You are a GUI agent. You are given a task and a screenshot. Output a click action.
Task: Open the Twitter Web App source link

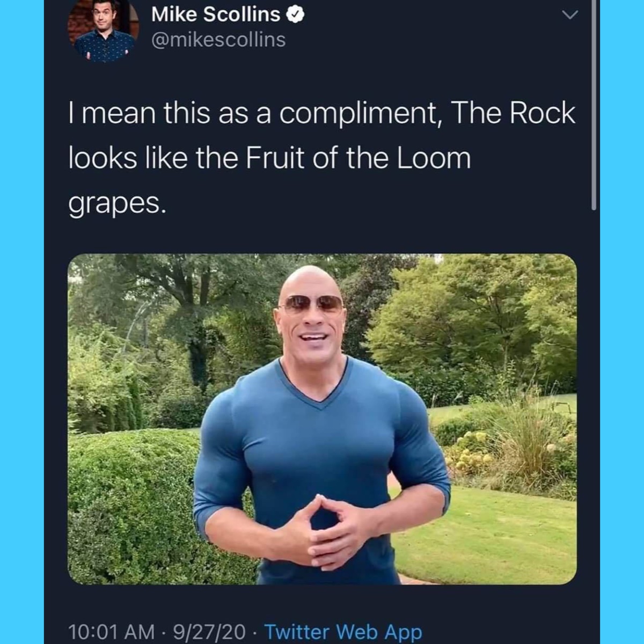point(343,632)
